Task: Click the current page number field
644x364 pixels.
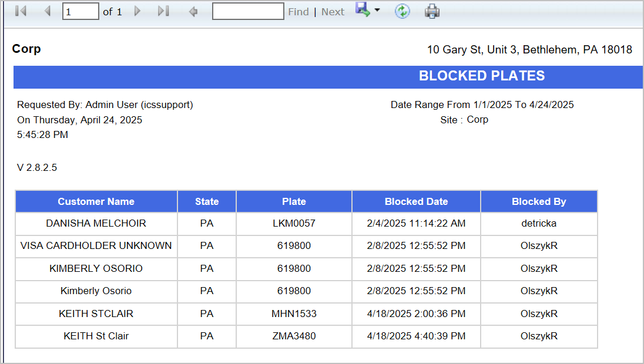Action: (x=80, y=11)
